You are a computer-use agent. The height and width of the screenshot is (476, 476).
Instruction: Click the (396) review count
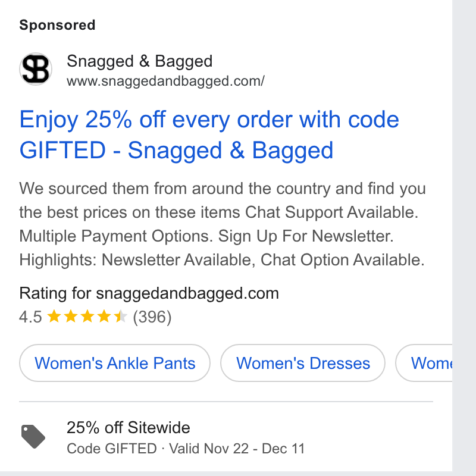click(x=152, y=317)
